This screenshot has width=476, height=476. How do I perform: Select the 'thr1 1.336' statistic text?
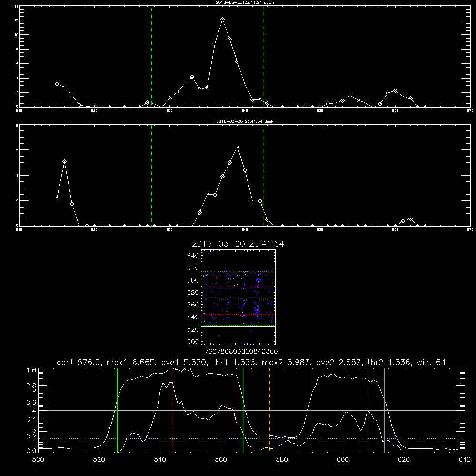[x=233, y=362]
